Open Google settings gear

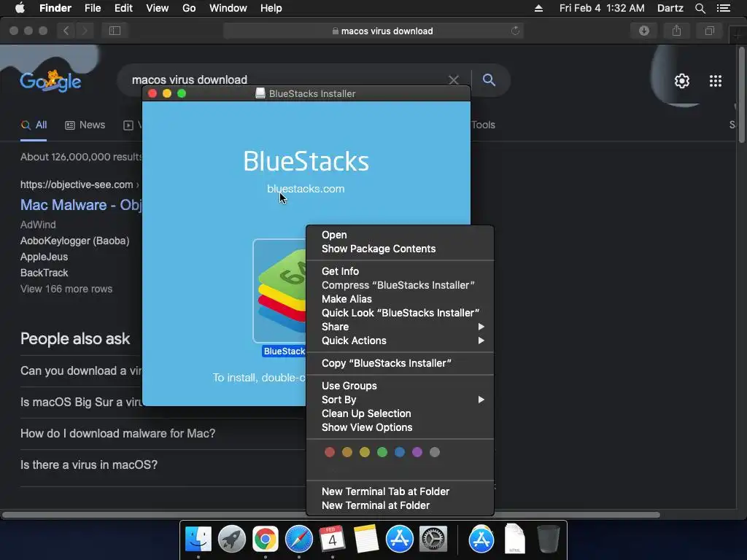pyautogui.click(x=682, y=81)
